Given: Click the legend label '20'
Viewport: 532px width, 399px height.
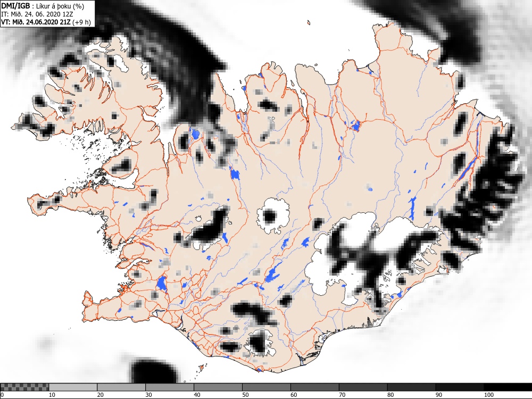Looking at the screenshot, I should 101,395.
